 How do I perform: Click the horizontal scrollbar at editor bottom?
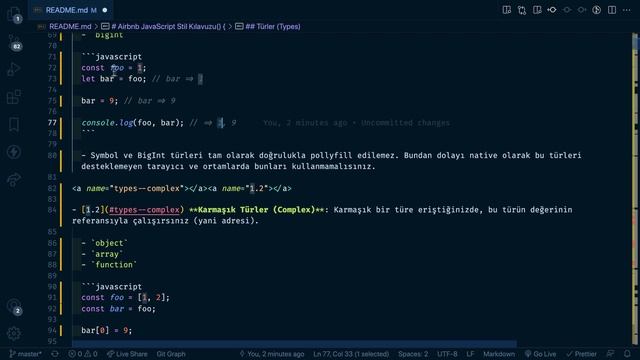point(294,343)
